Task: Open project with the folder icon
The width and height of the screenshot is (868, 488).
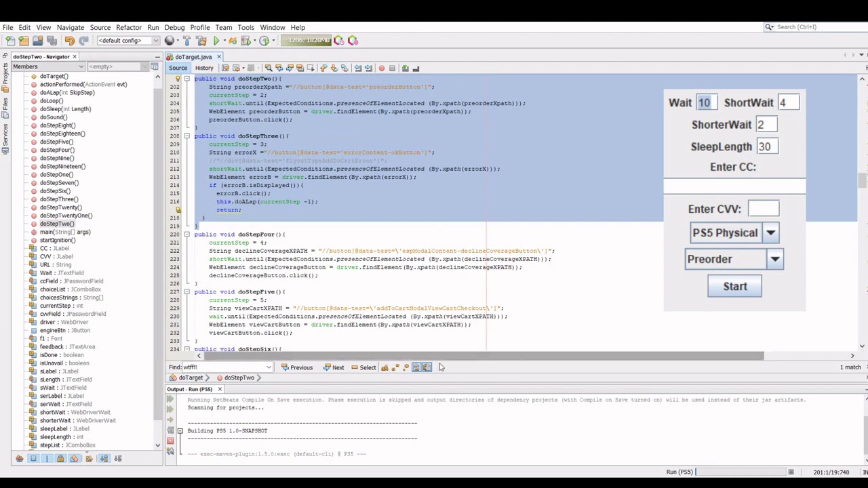Action: [x=37, y=41]
